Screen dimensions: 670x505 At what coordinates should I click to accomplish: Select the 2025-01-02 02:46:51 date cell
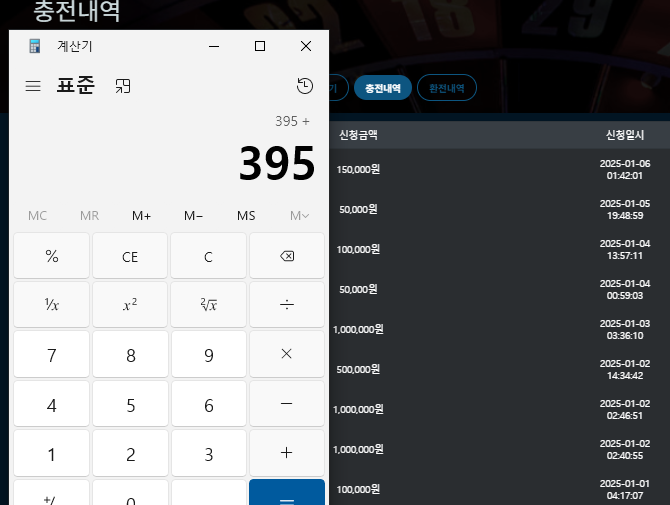point(625,409)
